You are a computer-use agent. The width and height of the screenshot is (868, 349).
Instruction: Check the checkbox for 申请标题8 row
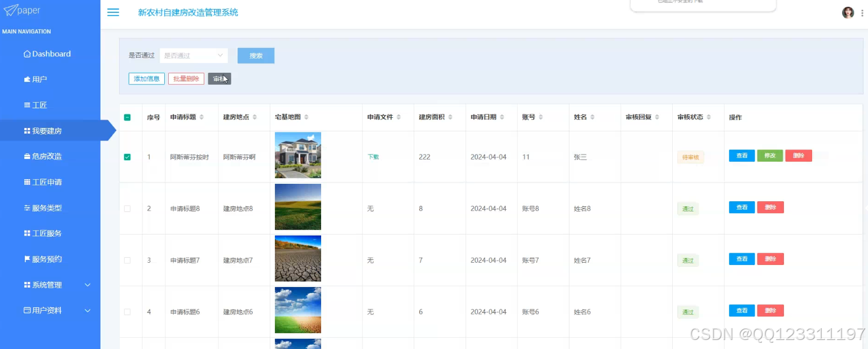[127, 209]
